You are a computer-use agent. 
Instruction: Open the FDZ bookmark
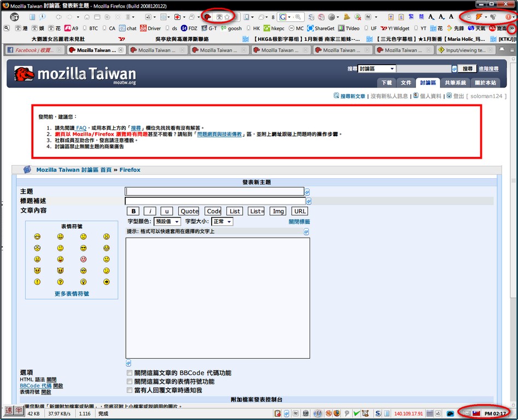[189, 28]
